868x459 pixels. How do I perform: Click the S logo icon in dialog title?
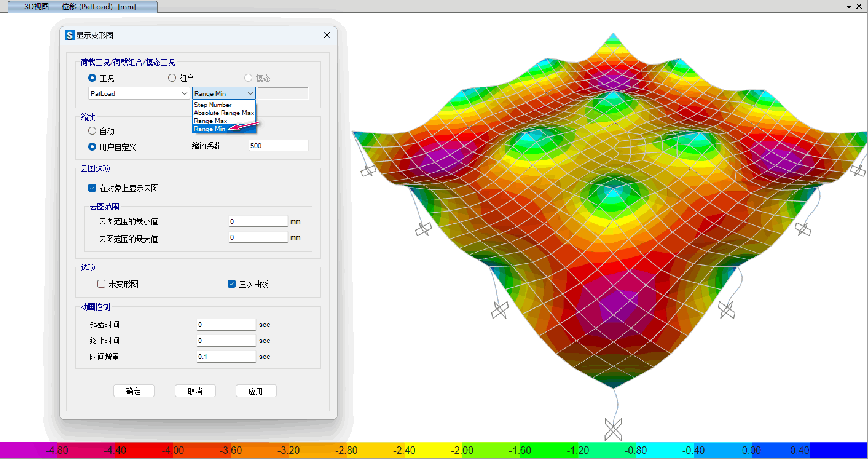(x=69, y=35)
